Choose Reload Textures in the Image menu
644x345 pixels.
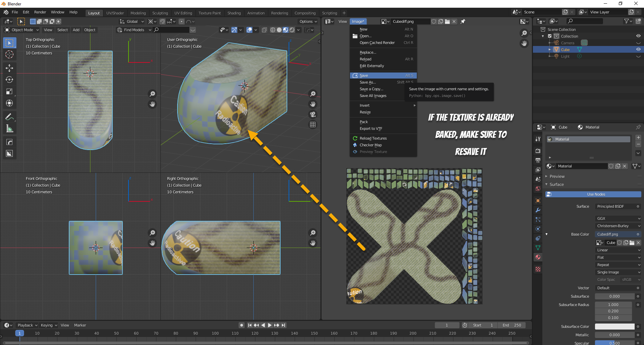383,138
